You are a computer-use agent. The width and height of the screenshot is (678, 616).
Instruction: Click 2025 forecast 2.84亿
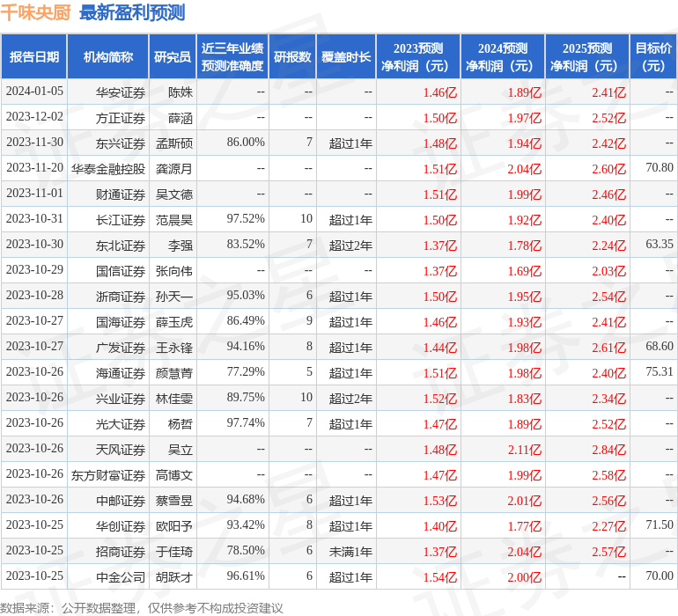pyautogui.click(x=608, y=450)
